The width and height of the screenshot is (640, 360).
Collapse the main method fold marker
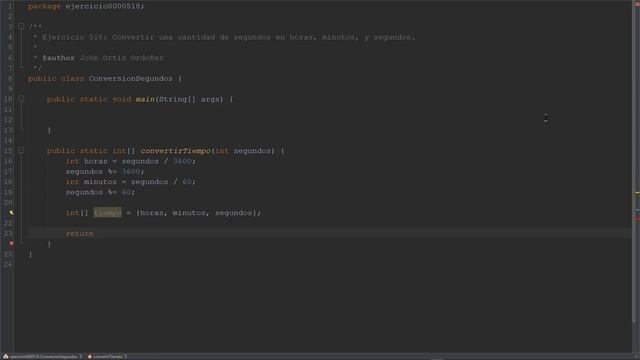point(21,99)
